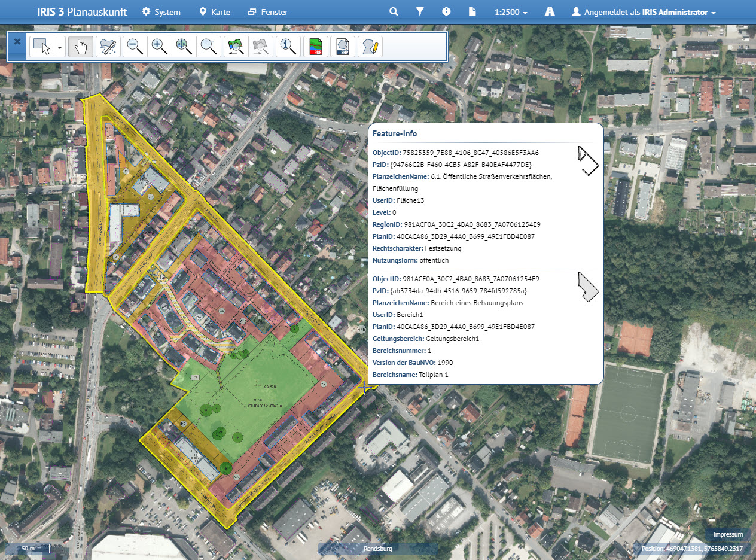The image size is (756, 560).
Task: Select the pan hand tool
Action: pyautogui.click(x=80, y=47)
